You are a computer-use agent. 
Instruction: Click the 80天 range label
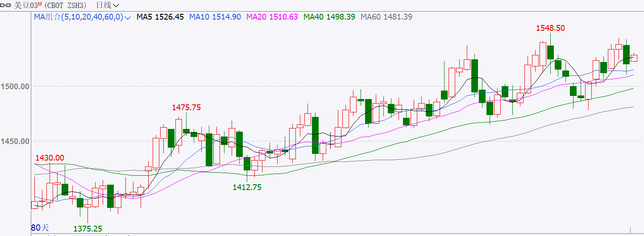point(40,228)
